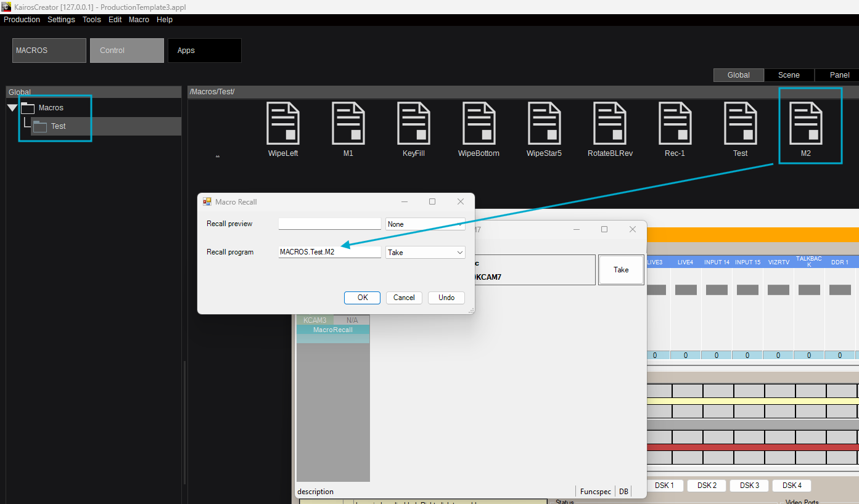Switch to the Scene scope toggle
This screenshot has height=504, width=859.
789,75
